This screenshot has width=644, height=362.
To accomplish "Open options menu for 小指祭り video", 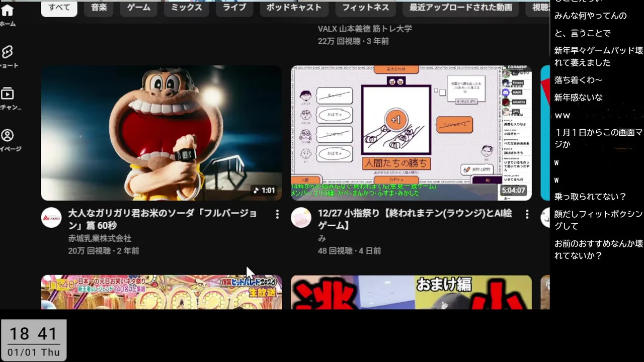I will (x=527, y=215).
